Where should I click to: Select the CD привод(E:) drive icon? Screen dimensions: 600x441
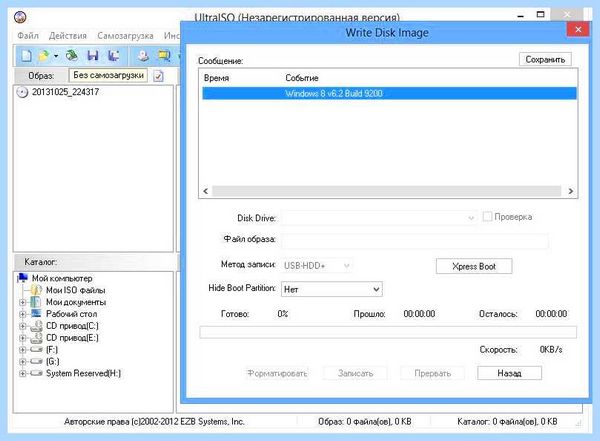[x=36, y=338]
